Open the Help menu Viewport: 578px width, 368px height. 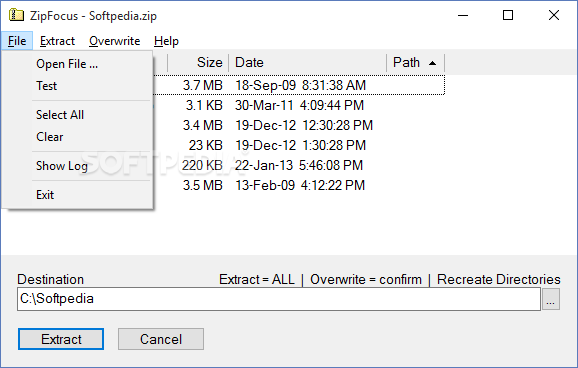click(x=166, y=41)
